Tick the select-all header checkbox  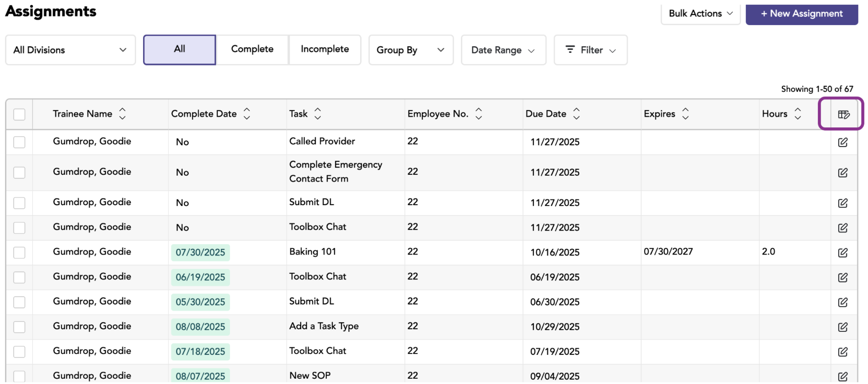[x=19, y=114]
